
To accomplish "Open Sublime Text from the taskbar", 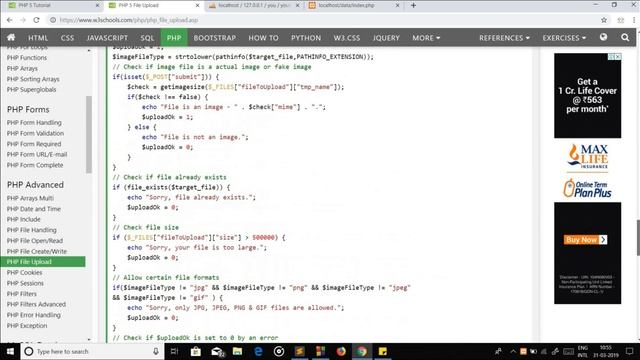I will [x=300, y=351].
